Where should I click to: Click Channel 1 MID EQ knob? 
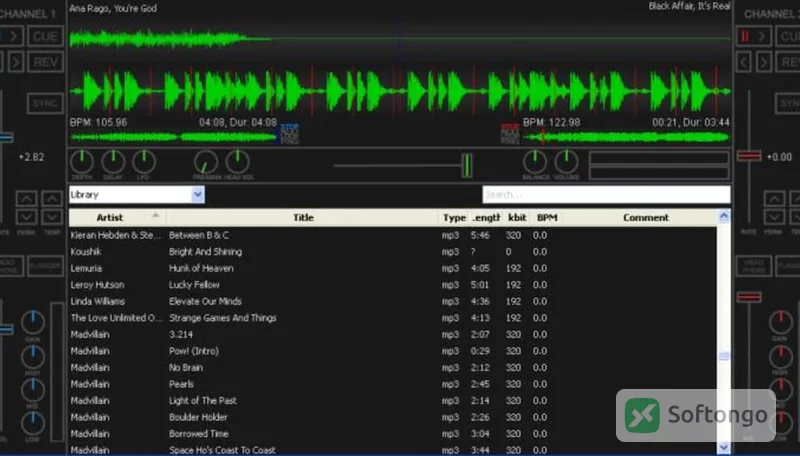click(33, 391)
